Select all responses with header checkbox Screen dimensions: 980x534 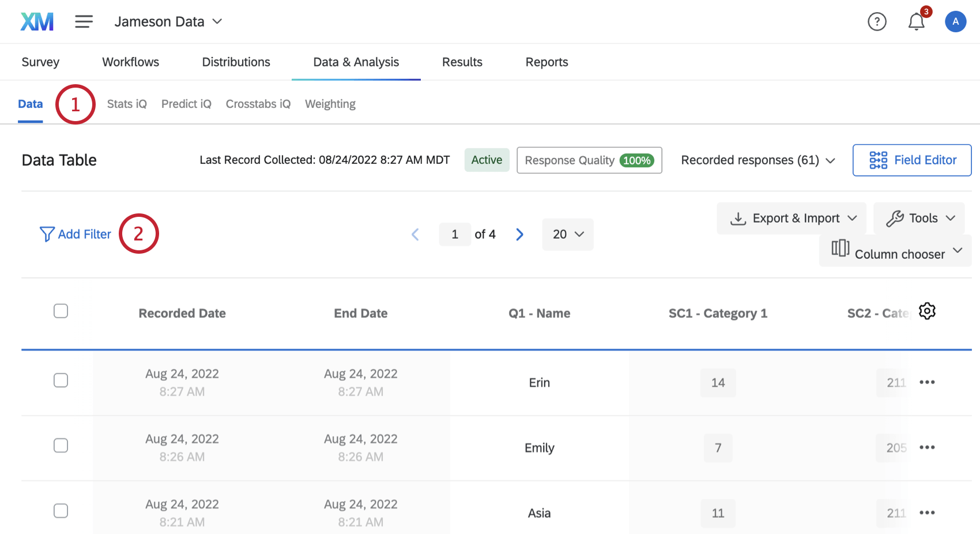pyautogui.click(x=61, y=311)
